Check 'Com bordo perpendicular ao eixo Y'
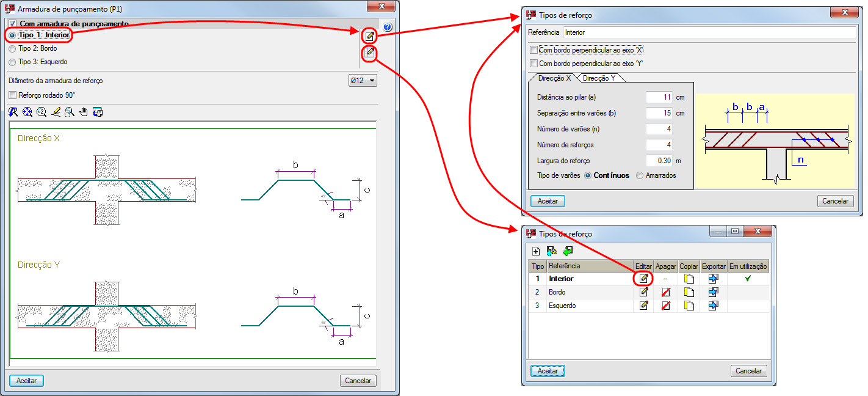The image size is (868, 396). coord(534,64)
